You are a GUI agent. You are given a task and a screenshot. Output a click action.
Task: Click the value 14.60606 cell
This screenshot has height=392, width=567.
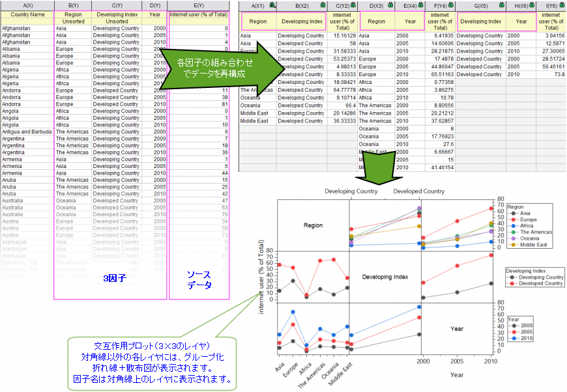pos(440,44)
